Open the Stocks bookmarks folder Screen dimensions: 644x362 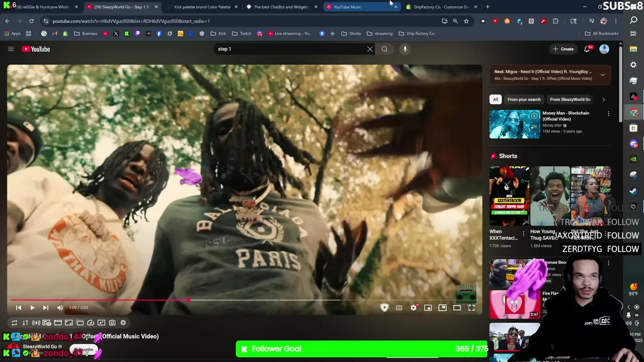pos(351,34)
